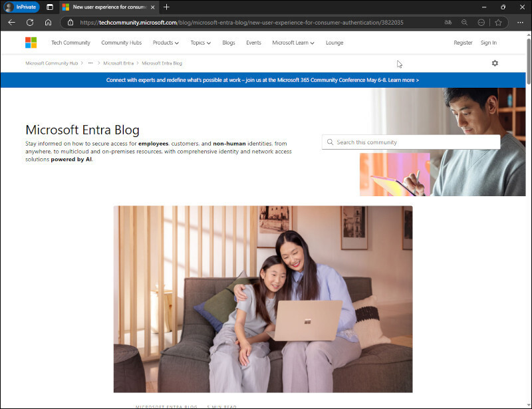Viewport: 532px width, 409px height.
Task: Expand the Topics dropdown
Action: (x=201, y=43)
